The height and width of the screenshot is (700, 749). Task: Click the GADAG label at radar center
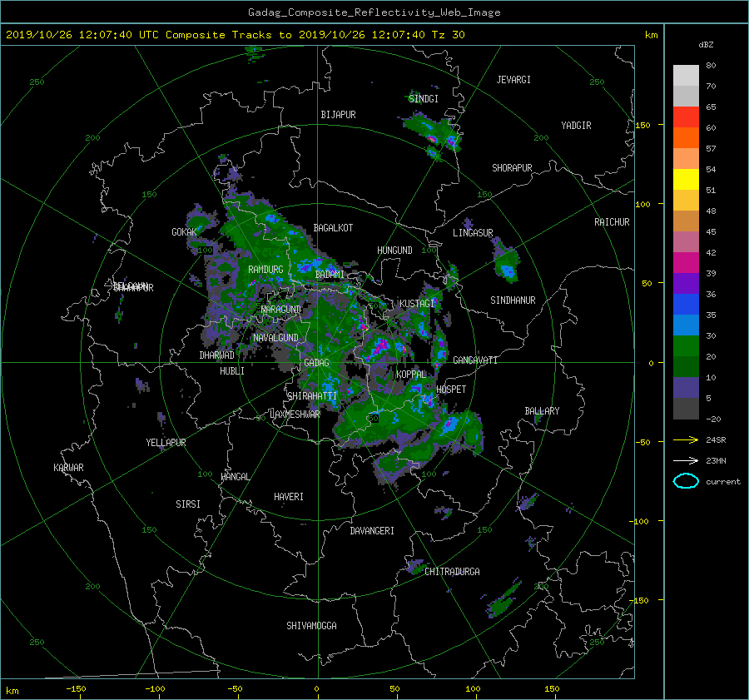click(x=317, y=363)
